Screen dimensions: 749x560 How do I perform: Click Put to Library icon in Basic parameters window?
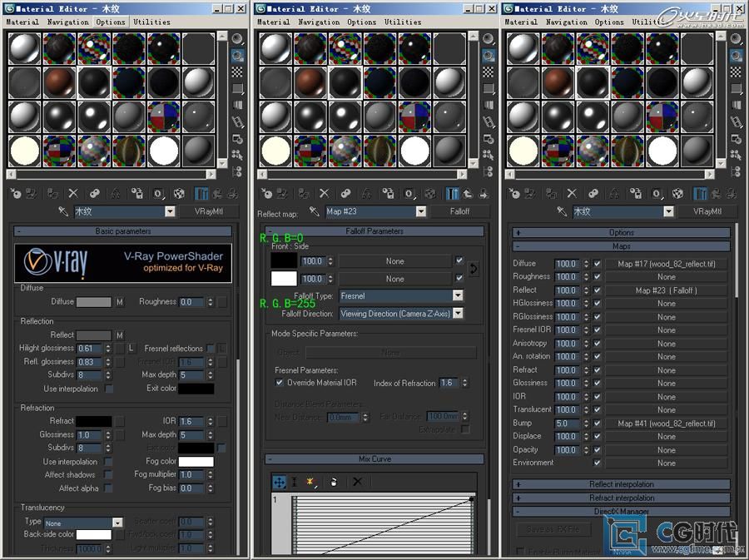coord(137,193)
